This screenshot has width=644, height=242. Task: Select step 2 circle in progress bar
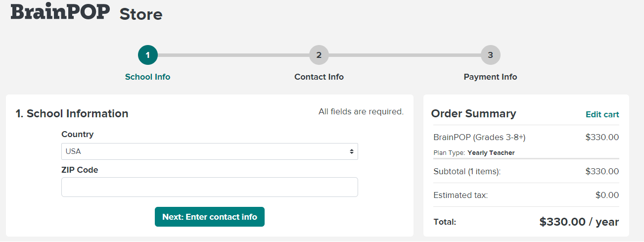319,55
